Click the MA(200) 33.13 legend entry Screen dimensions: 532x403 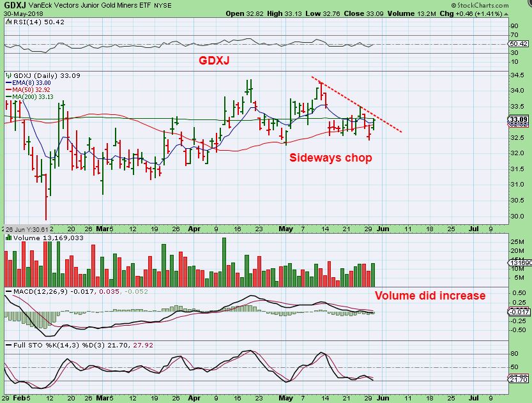[x=29, y=97]
